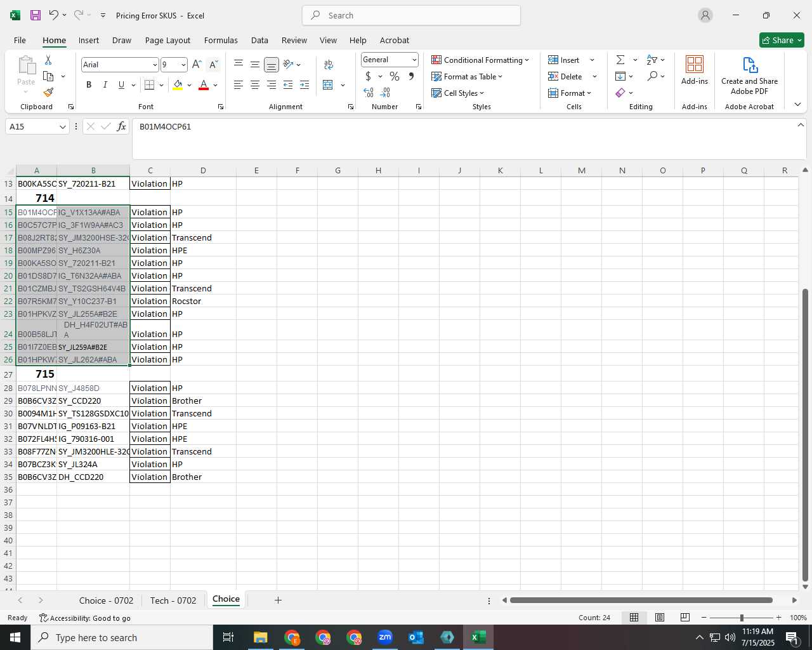This screenshot has height=650, width=812.
Task: Switch to Choice - 0702 sheet tab
Action: (x=106, y=600)
